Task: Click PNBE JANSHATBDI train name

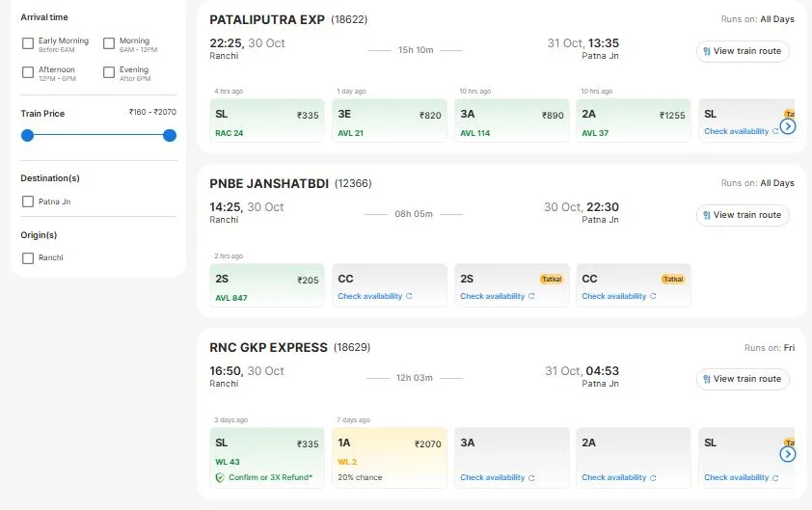Action: (x=269, y=184)
